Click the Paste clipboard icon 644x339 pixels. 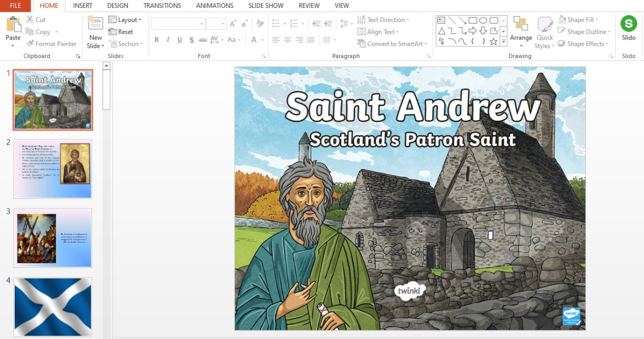[x=13, y=25]
